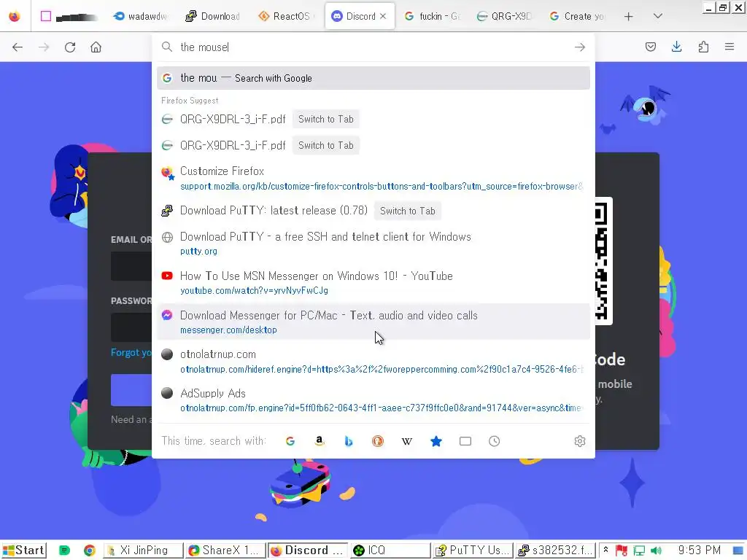This screenshot has height=560, width=747.
Task: Open a new tab with plus button
Action: (x=628, y=16)
